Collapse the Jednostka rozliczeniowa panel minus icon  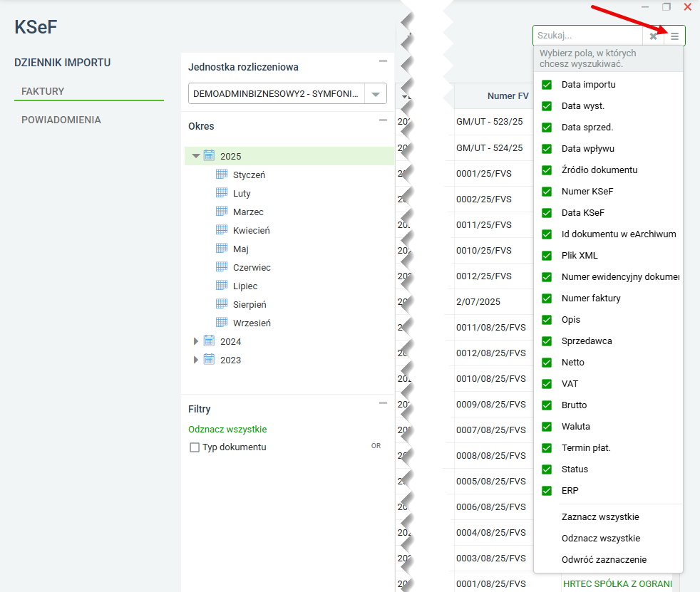(x=383, y=61)
